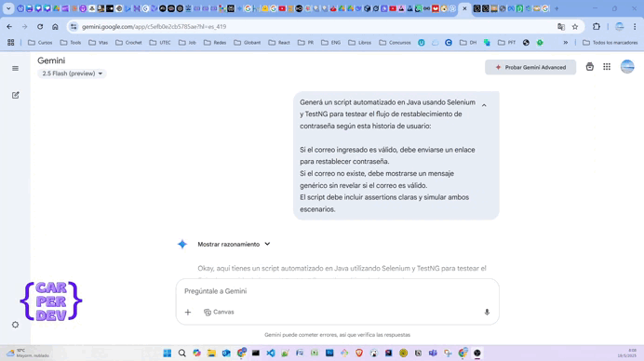Open the Google account avatar
The image size is (644, 361).
(x=627, y=67)
